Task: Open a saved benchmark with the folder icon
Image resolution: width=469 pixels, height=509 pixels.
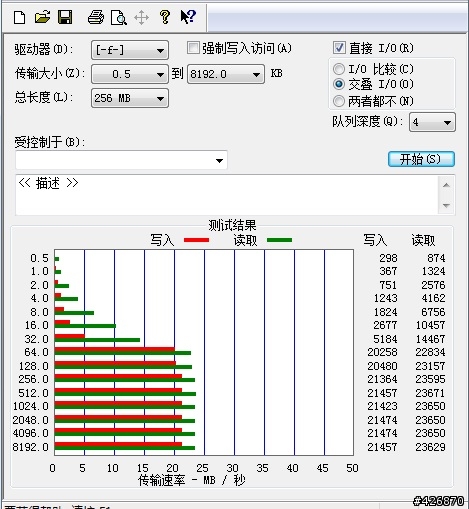Action: [x=42, y=17]
